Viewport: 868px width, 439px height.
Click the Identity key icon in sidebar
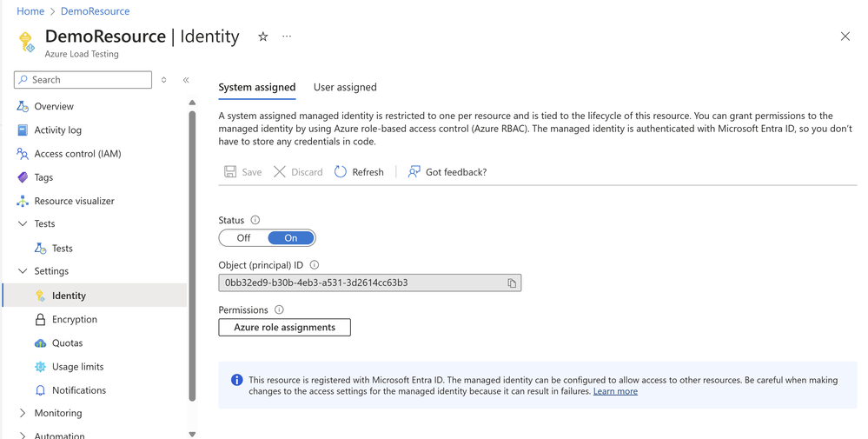tap(41, 296)
